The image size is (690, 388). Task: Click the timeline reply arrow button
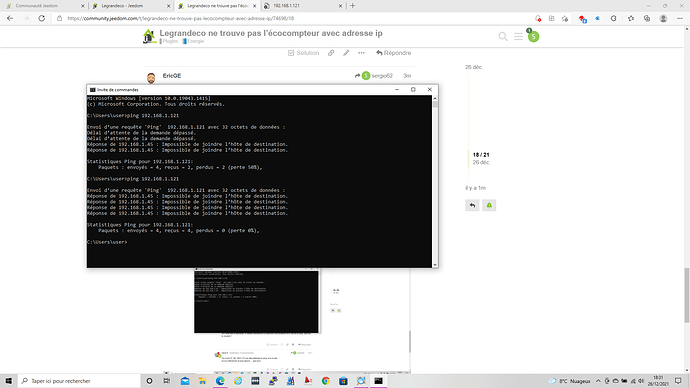tap(472, 205)
